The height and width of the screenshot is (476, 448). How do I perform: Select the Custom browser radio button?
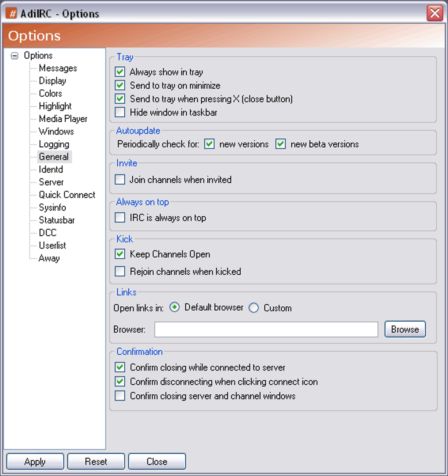(254, 308)
